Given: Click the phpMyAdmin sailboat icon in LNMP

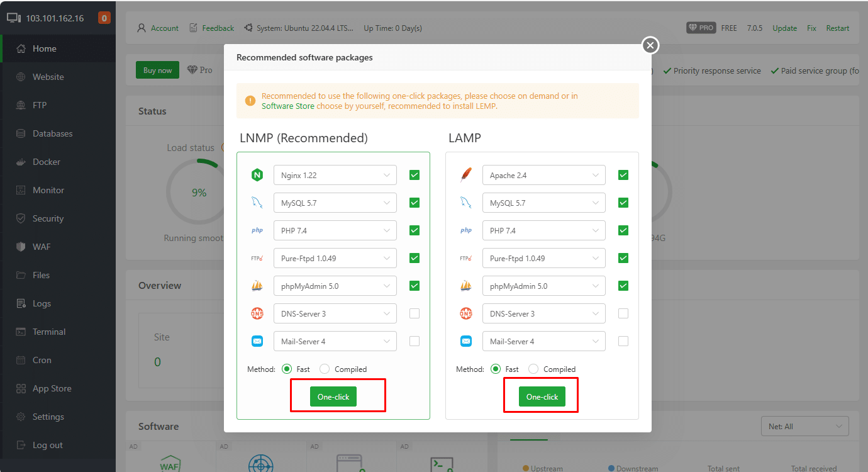Looking at the screenshot, I should 257,286.
